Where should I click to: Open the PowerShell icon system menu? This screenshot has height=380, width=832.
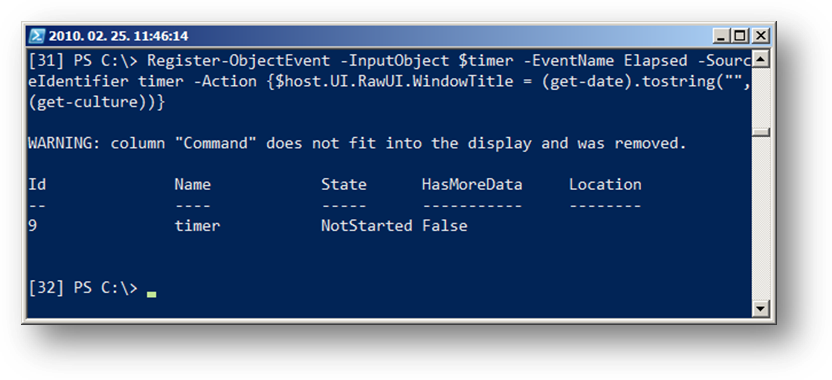(x=37, y=36)
